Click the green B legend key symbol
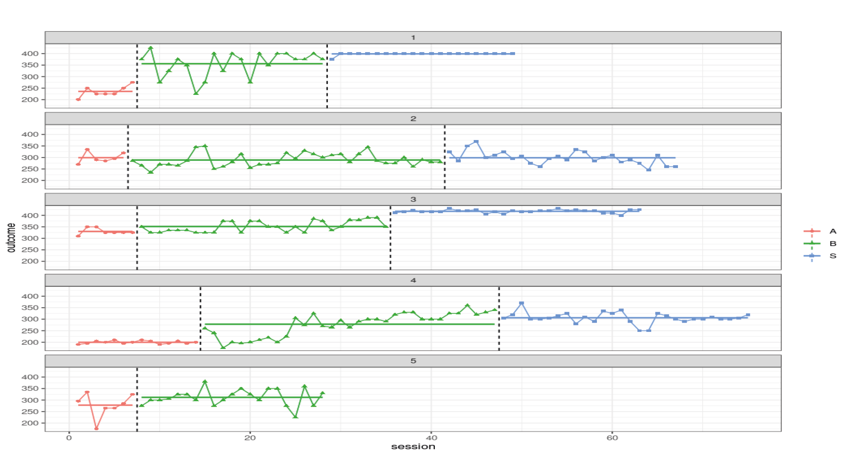 [812, 243]
